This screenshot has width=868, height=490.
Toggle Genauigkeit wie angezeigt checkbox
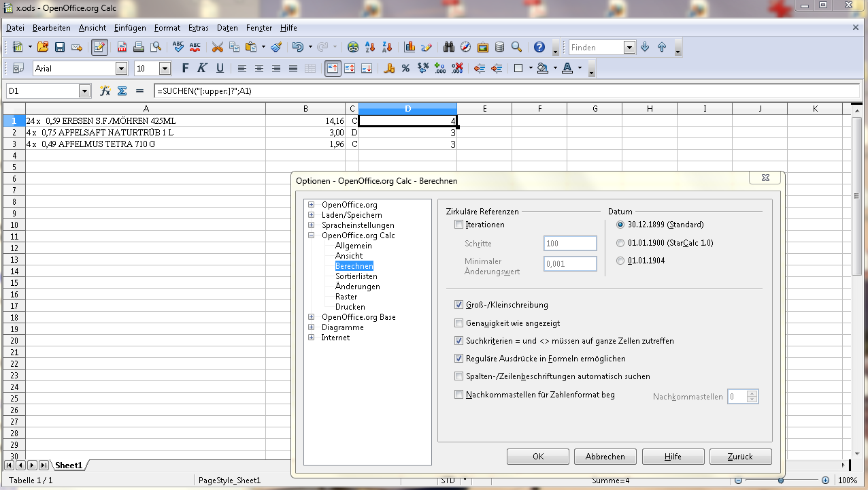pos(458,323)
